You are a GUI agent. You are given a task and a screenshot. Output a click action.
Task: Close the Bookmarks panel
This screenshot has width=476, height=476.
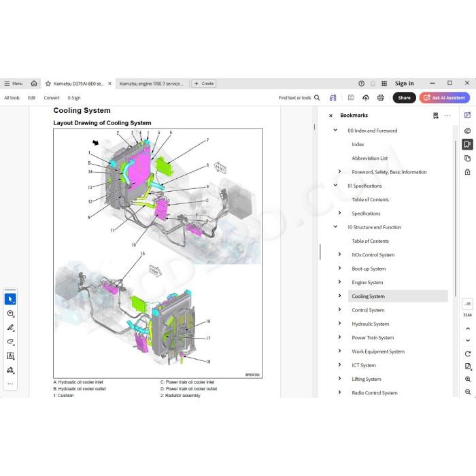331,116
